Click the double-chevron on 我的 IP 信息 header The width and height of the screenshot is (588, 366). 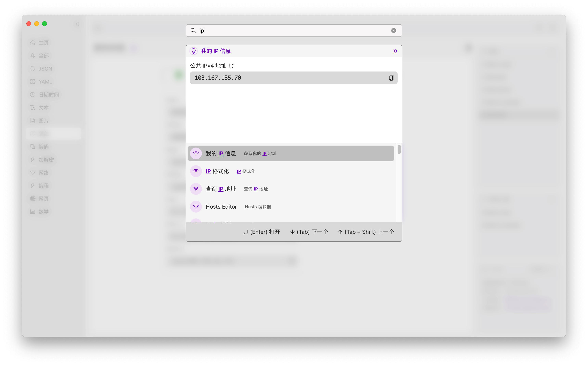[x=395, y=51]
